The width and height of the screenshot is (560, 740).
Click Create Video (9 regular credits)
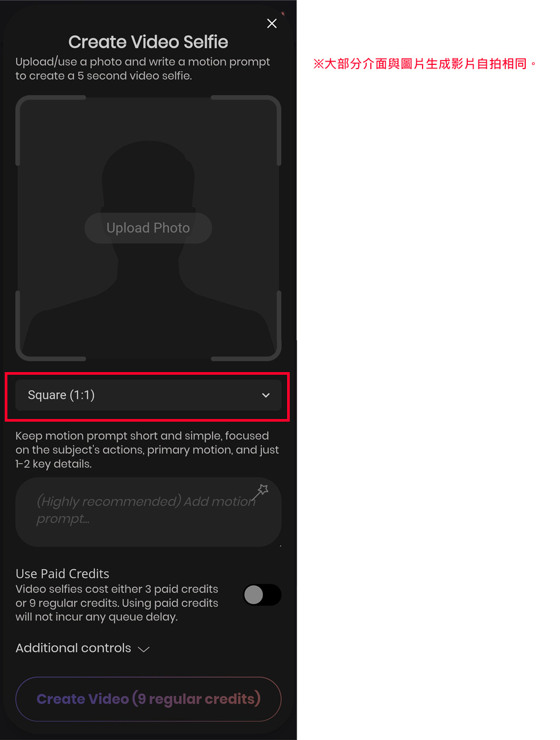[x=148, y=699]
